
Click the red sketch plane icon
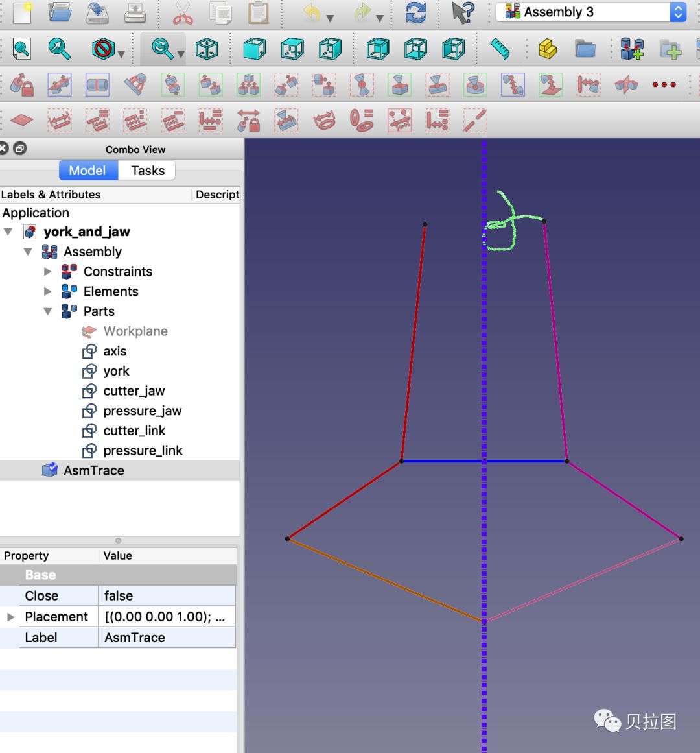click(21, 120)
